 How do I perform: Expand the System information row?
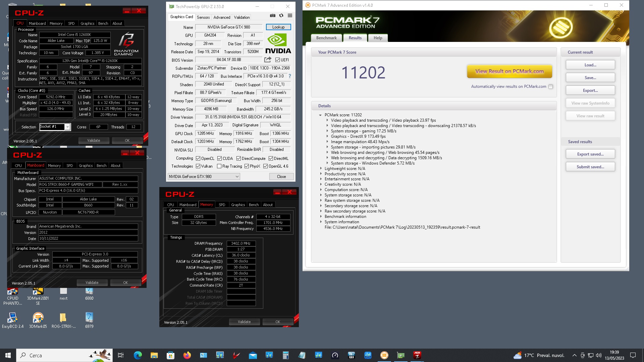pyautogui.click(x=321, y=222)
